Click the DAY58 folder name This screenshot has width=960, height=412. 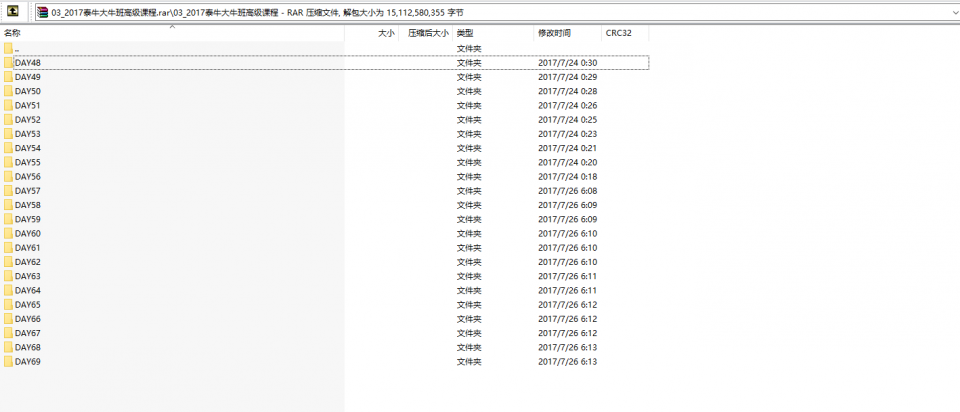point(28,205)
